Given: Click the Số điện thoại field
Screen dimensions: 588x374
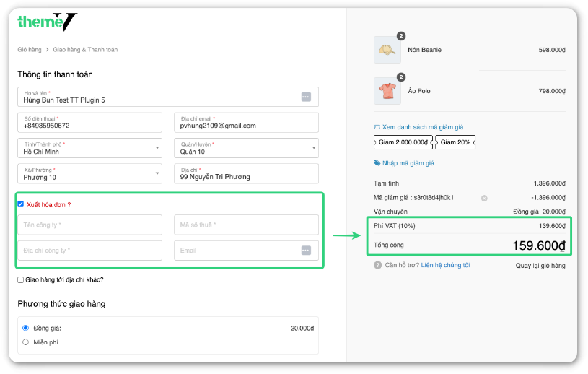Looking at the screenshot, I should (x=89, y=122).
